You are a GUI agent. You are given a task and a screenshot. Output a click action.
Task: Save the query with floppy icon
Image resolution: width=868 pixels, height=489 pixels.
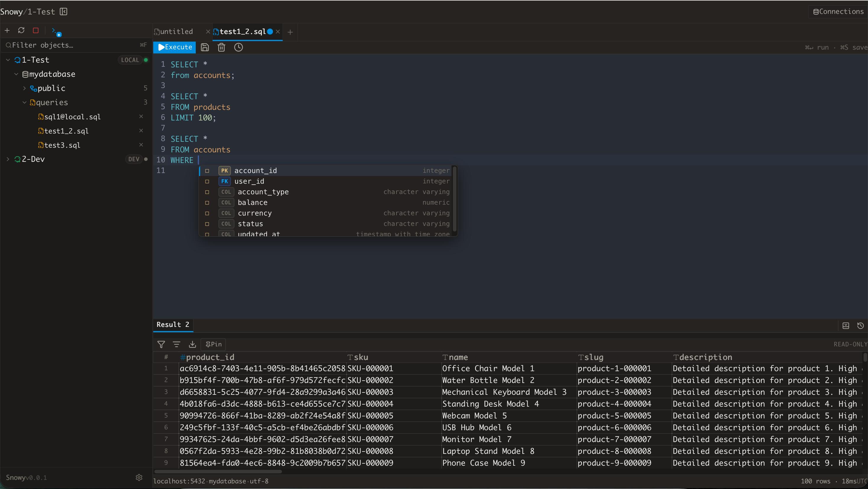click(205, 47)
